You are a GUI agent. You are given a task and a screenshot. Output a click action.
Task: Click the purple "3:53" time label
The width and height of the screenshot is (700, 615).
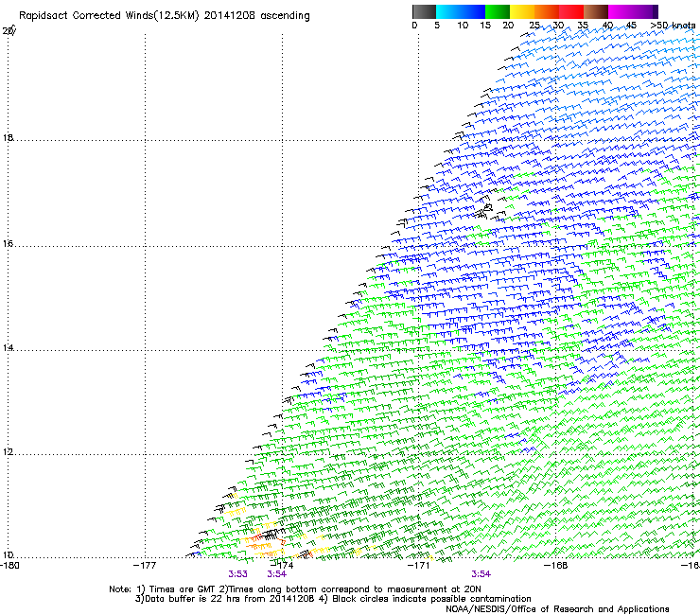pyautogui.click(x=238, y=574)
